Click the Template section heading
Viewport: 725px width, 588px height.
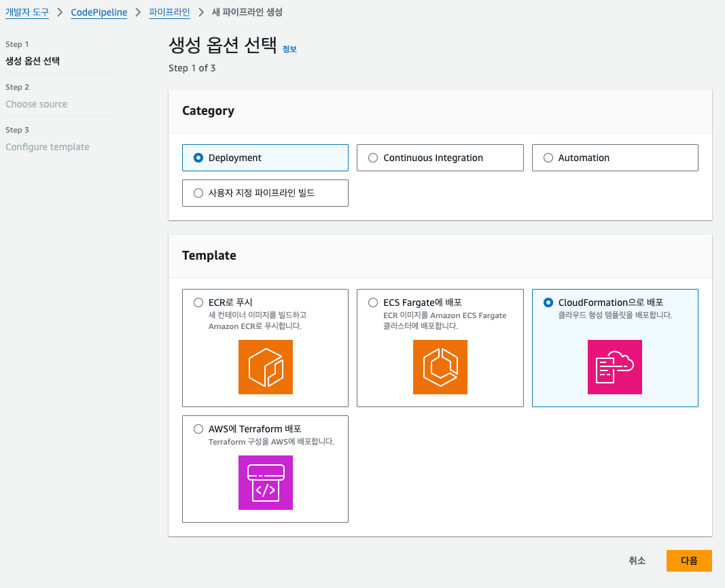pos(209,256)
